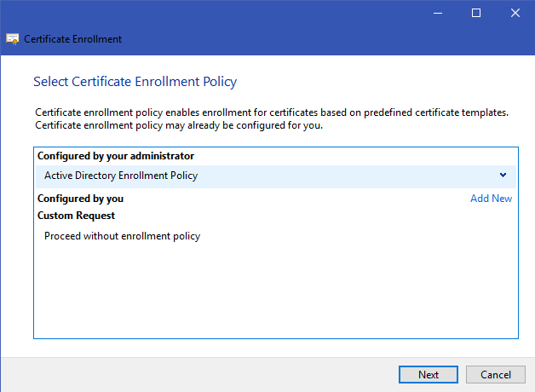Close the Certificate Enrollment wizard
Image resolution: width=535 pixels, height=392 pixels.
[x=515, y=13]
